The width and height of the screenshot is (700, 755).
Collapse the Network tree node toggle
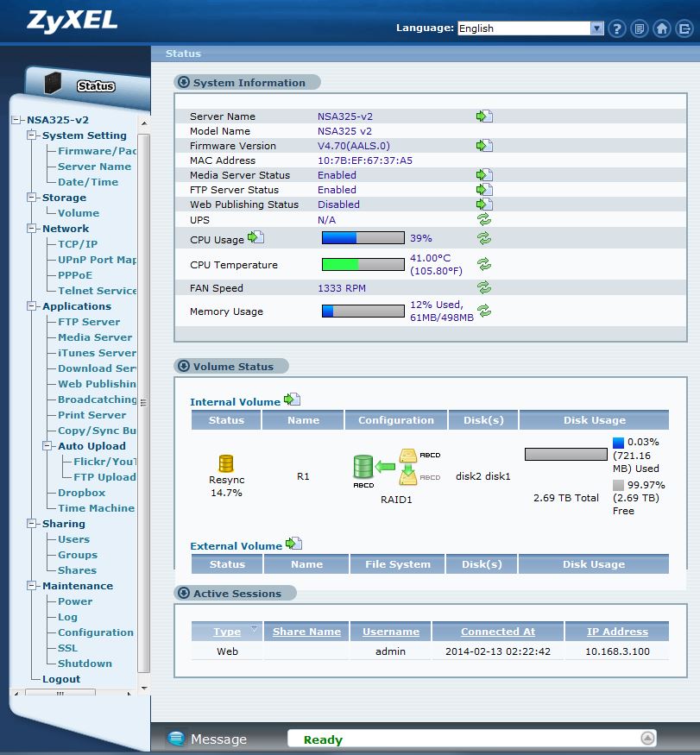click(32, 229)
